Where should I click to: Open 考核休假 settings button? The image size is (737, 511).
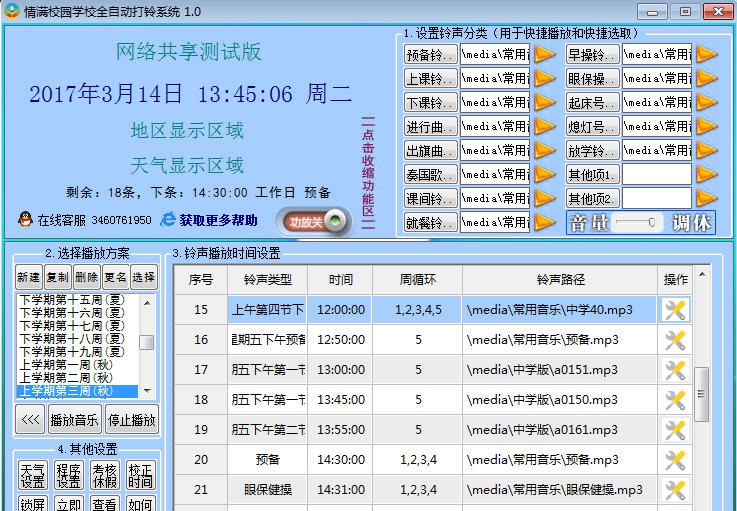104,475
